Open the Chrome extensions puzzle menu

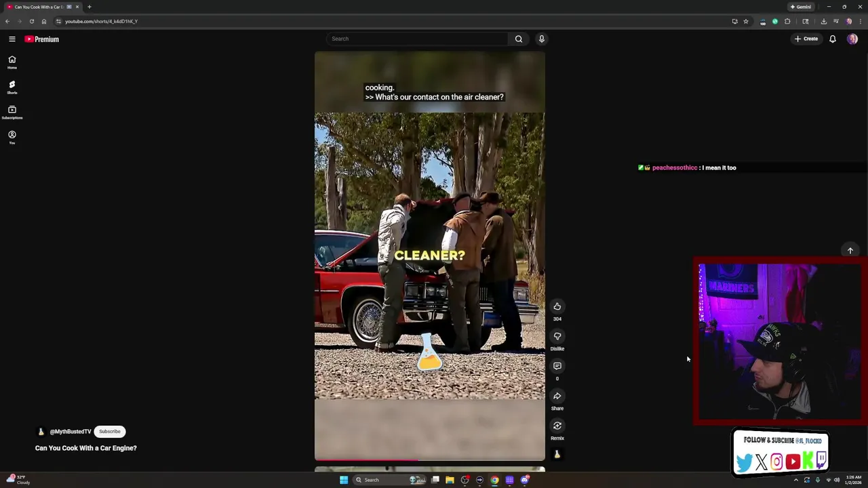787,21
